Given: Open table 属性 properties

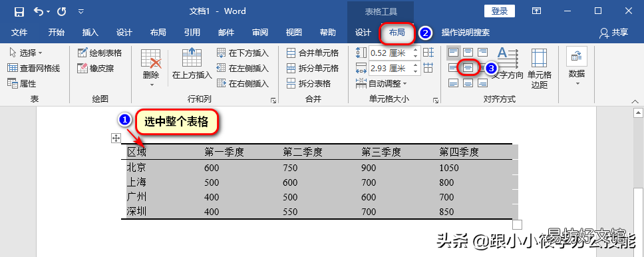Looking at the screenshot, I should 22,83.
